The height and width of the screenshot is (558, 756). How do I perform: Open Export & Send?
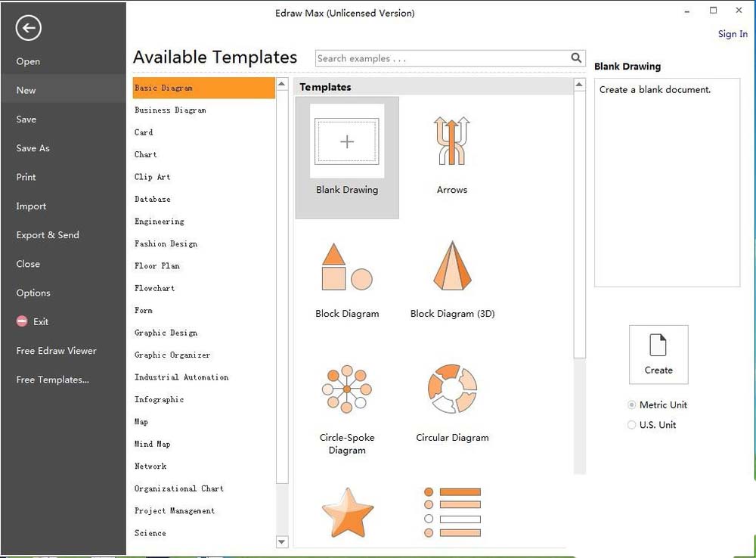coord(48,235)
